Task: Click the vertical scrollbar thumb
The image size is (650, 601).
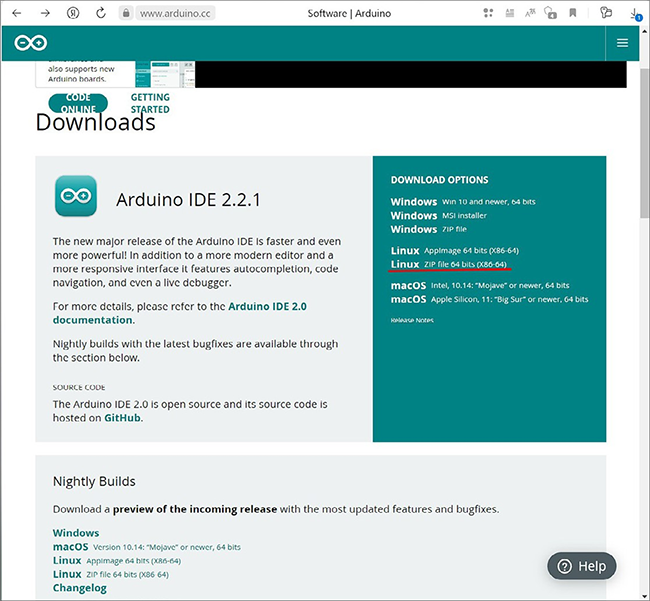Action: click(645, 143)
